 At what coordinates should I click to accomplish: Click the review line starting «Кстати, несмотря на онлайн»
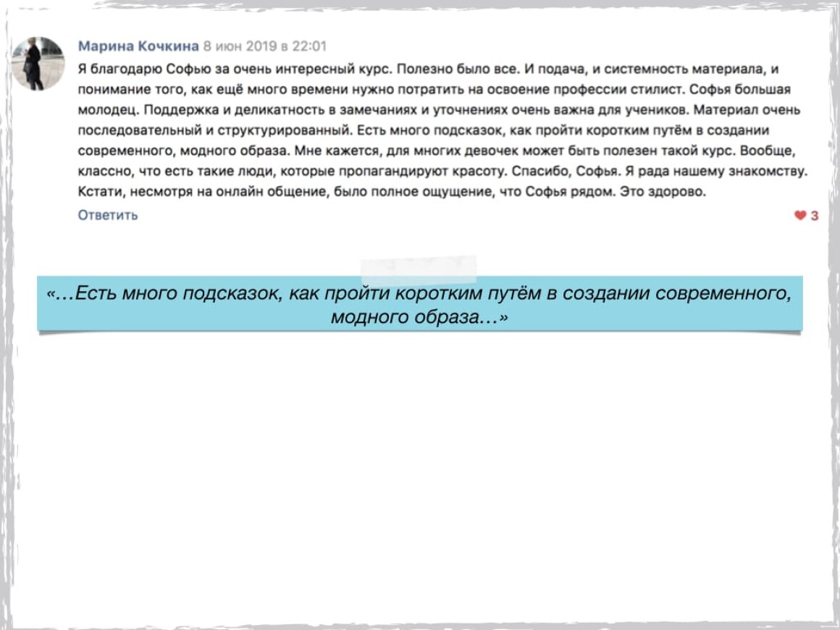(x=392, y=192)
